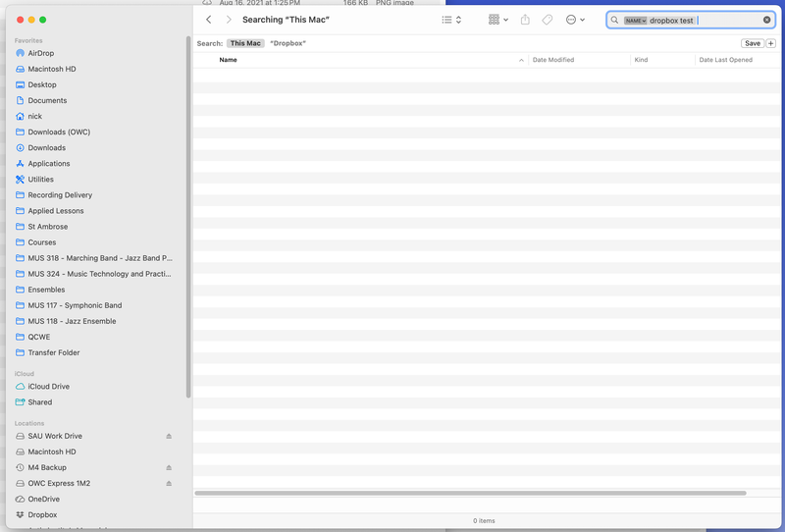Click the horizontal scrollbar below results
This screenshot has width=785, height=532.
(470, 493)
